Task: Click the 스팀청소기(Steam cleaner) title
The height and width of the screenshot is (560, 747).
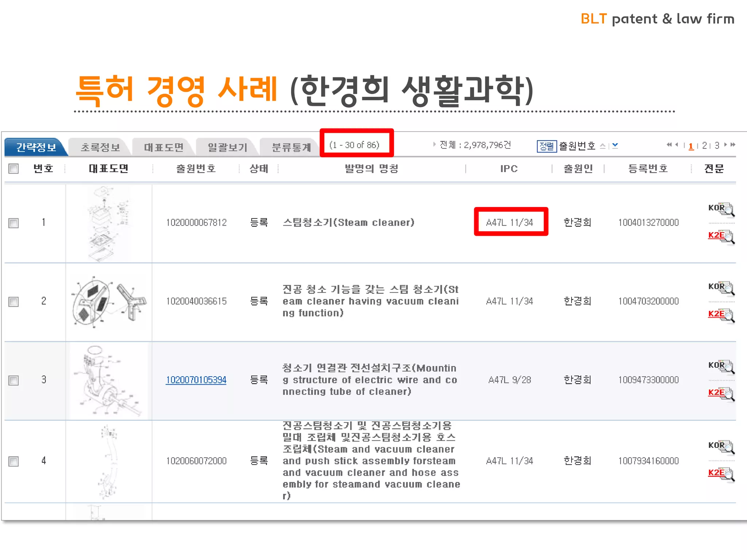Action: 348,222
